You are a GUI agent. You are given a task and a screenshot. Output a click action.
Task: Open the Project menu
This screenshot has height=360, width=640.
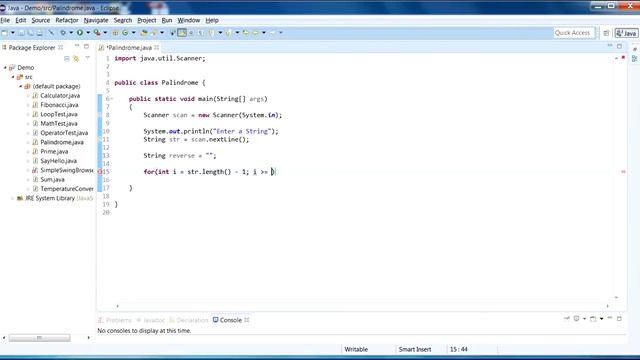point(147,20)
